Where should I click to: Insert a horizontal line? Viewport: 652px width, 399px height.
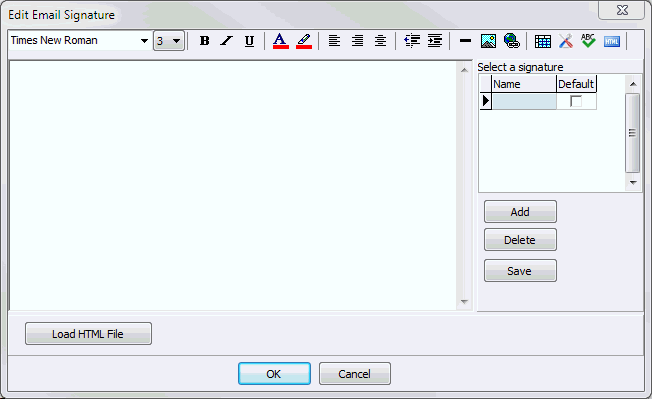[465, 41]
